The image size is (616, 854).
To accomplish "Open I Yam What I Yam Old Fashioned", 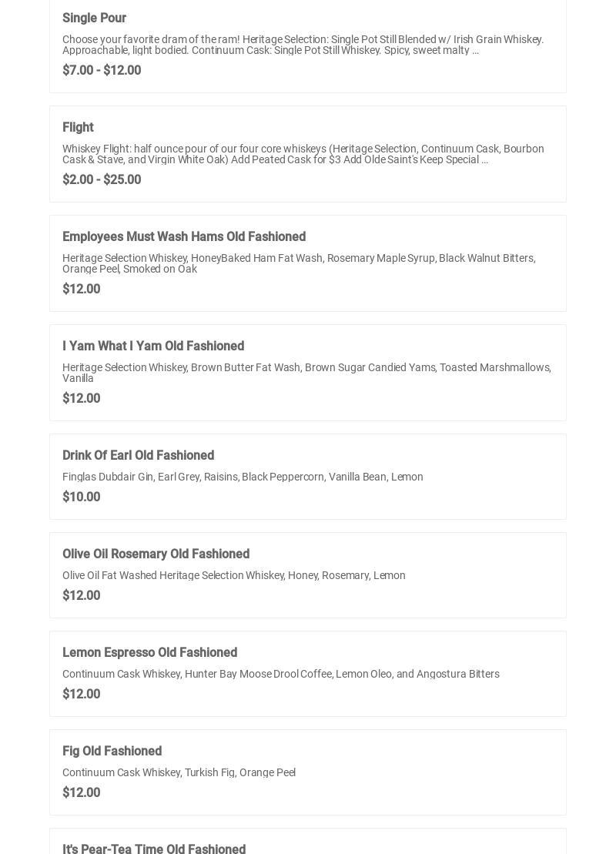I will coord(153,346).
